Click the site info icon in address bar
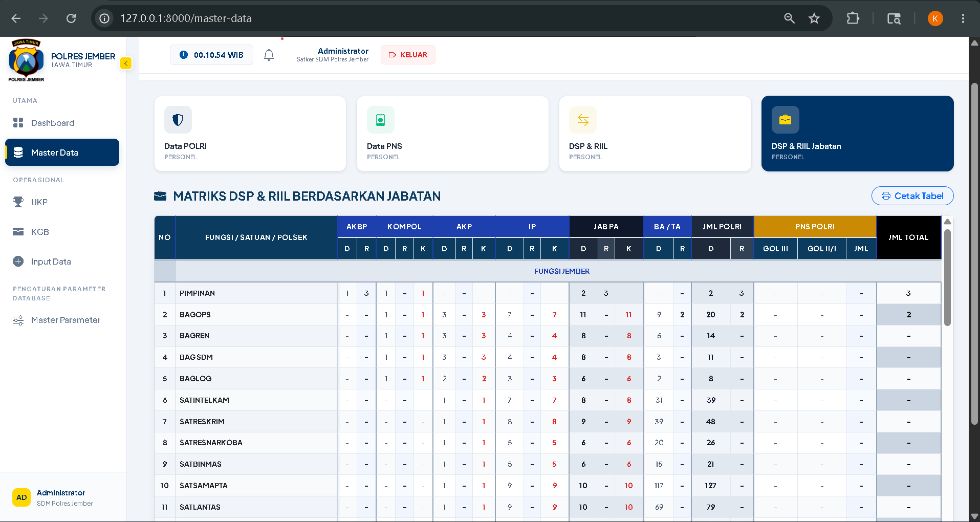The image size is (980, 522). [x=104, y=18]
